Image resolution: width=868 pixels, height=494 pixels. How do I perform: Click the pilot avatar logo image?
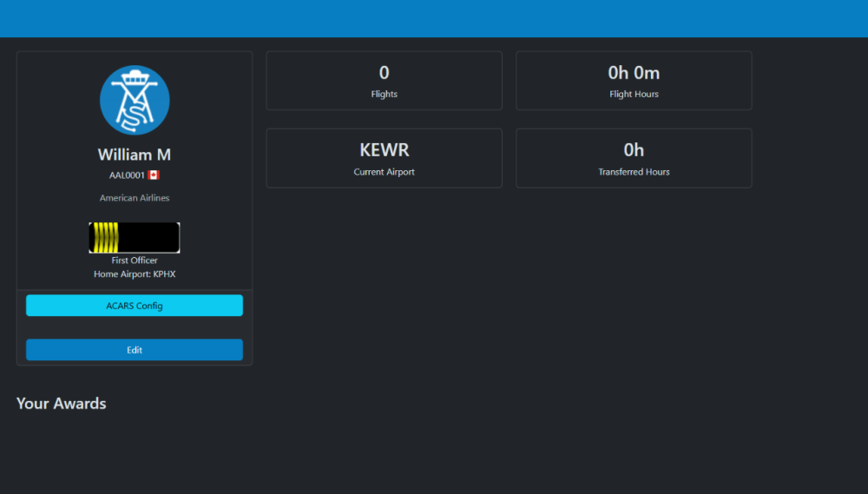pyautogui.click(x=135, y=100)
